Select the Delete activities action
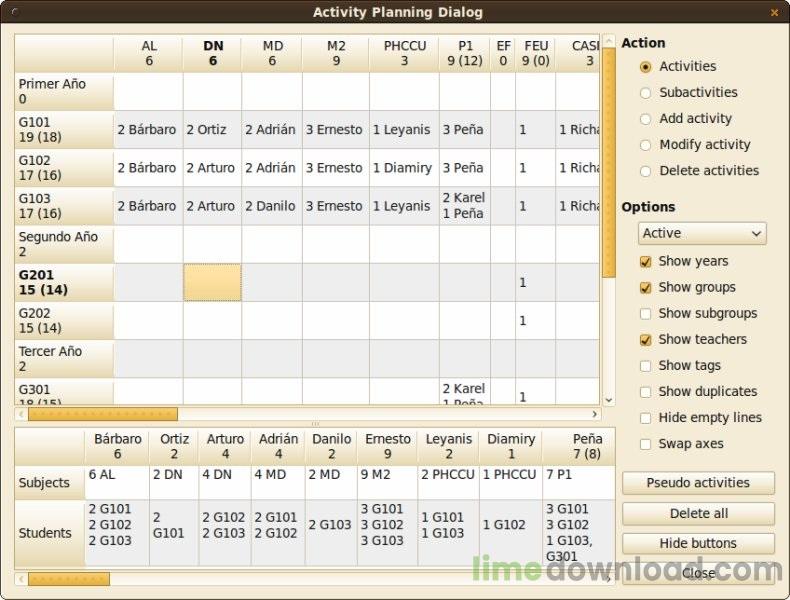790x600 pixels. pos(645,171)
